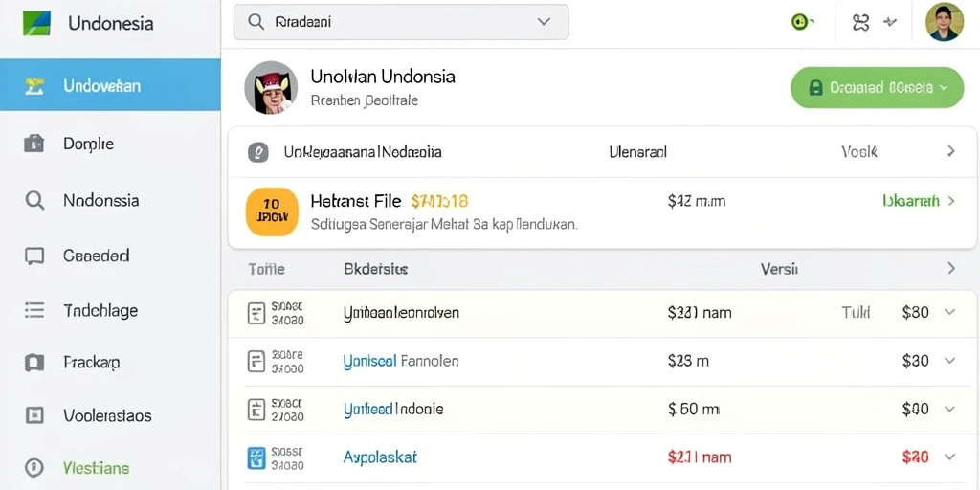
Task: Open the Vlestiane sidebar item
Action: pyautogui.click(x=97, y=467)
